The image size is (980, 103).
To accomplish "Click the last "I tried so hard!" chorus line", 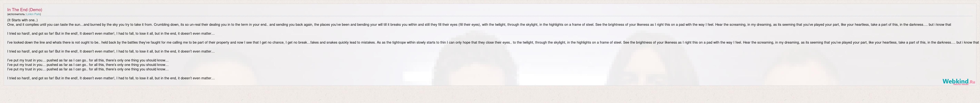I will 111,78.
